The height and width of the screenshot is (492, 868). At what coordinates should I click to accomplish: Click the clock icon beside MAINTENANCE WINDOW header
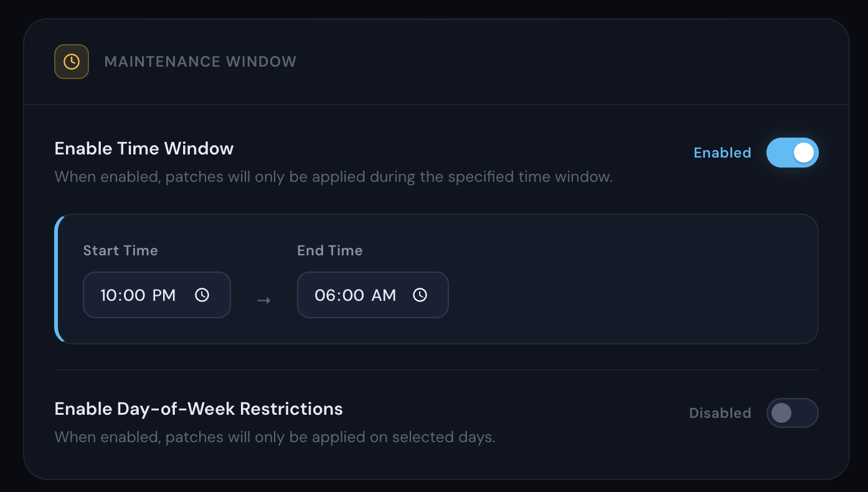point(71,61)
